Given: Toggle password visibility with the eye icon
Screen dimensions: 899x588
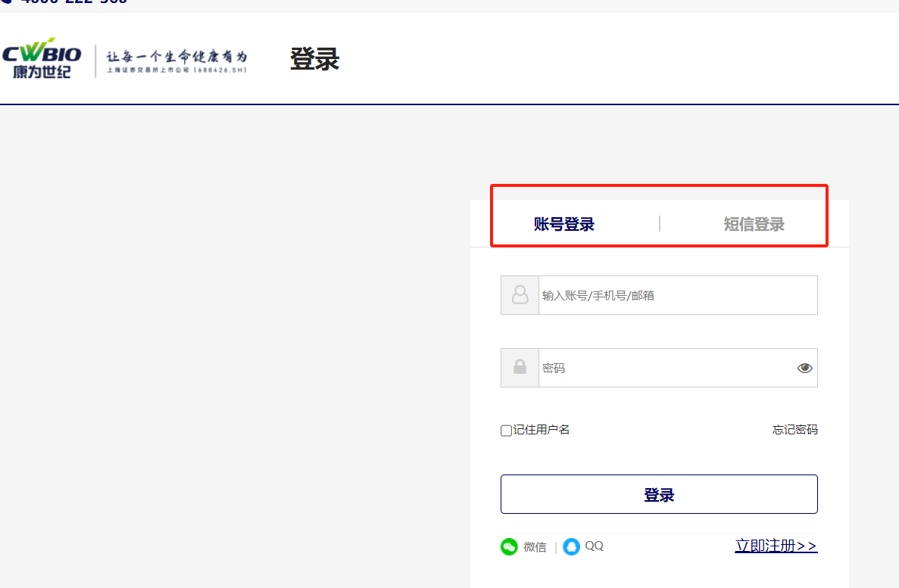Looking at the screenshot, I should [x=804, y=369].
